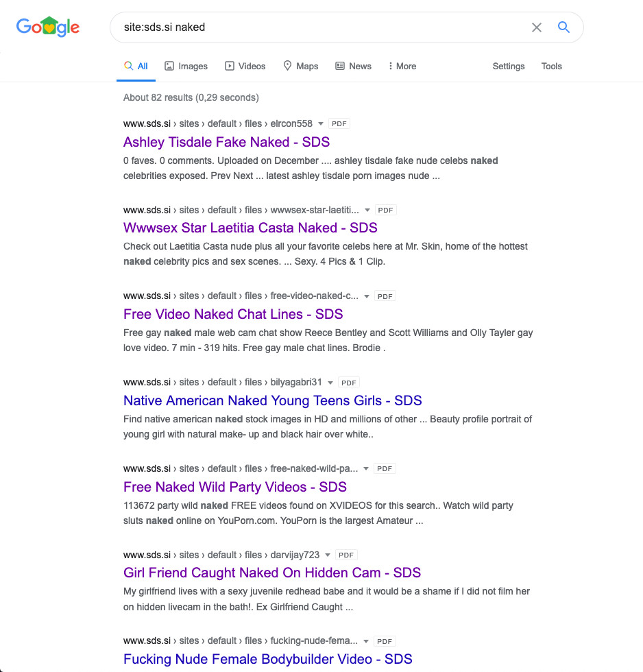Image resolution: width=643 pixels, height=672 pixels.
Task: Click the Videos tab play icon
Action: click(230, 66)
